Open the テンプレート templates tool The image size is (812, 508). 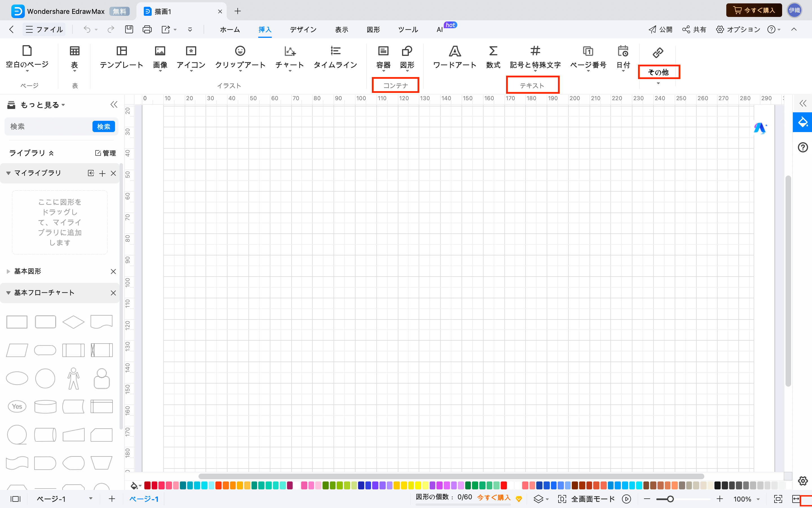click(122, 56)
